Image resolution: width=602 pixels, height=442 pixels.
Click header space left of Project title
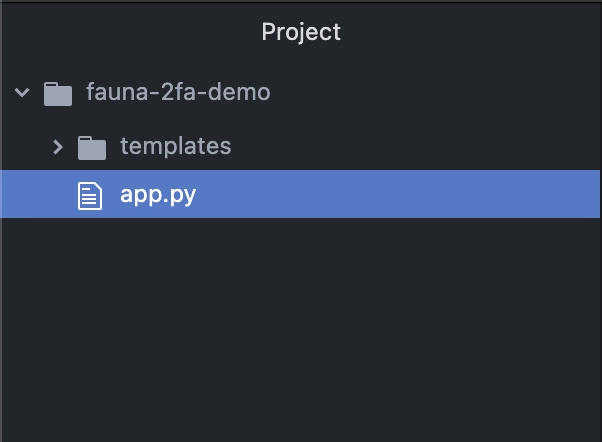pos(132,31)
